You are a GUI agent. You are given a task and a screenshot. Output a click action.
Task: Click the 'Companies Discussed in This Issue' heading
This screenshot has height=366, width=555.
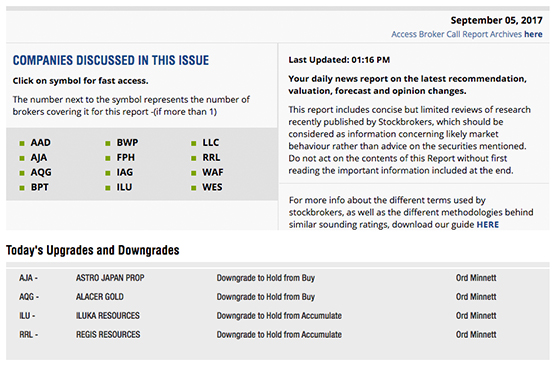[x=111, y=61]
